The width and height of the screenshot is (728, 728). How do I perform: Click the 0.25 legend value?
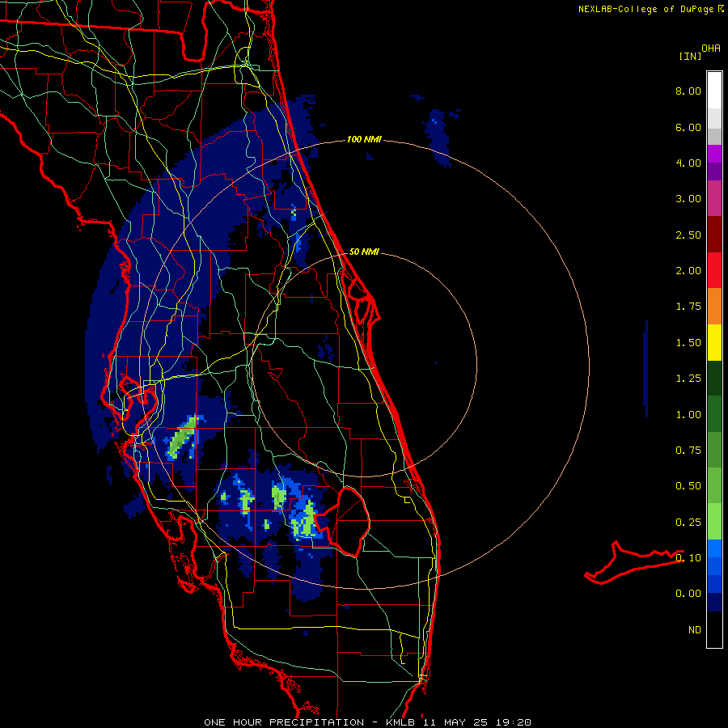(x=688, y=523)
